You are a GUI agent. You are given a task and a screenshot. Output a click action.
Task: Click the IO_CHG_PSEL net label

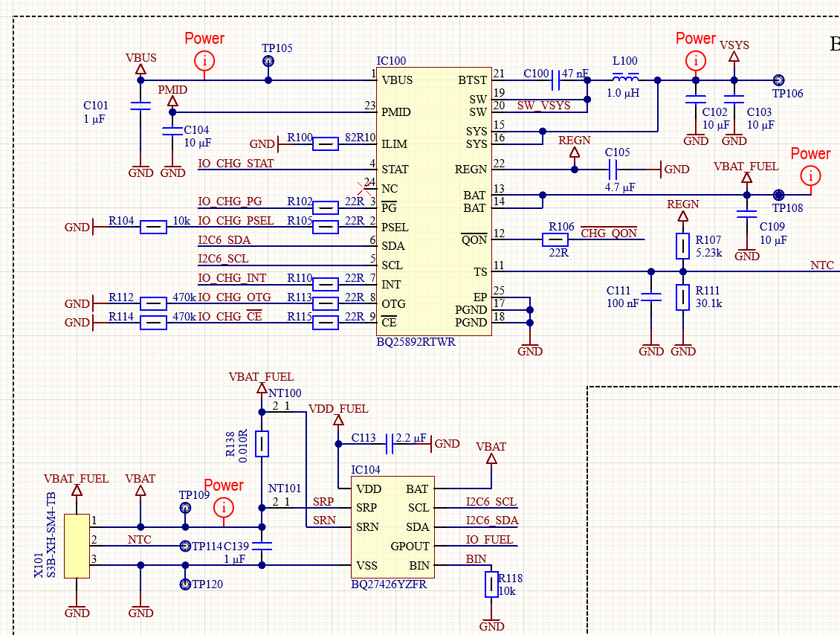(236, 221)
